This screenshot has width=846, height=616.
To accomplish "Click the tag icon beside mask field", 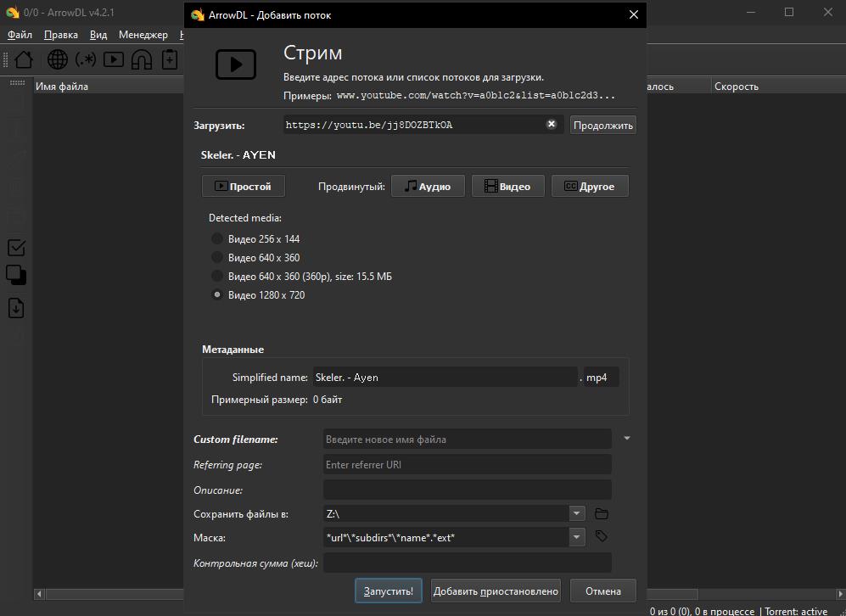I will [x=602, y=536].
